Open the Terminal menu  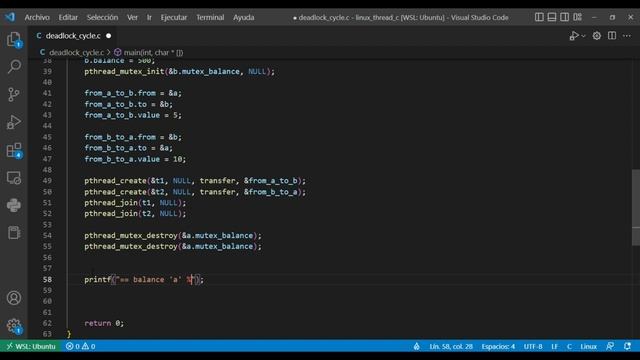[210, 18]
